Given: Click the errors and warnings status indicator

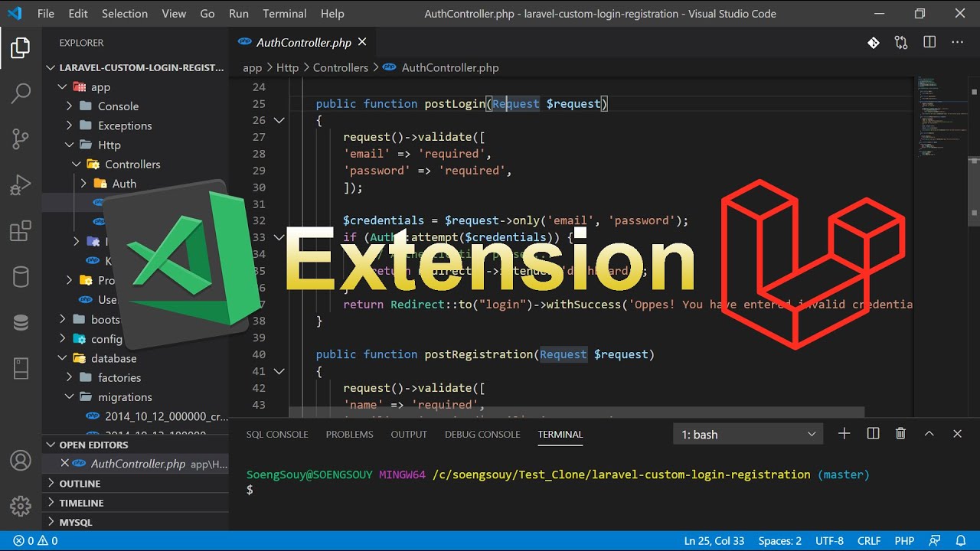Looking at the screenshot, I should click(x=35, y=541).
